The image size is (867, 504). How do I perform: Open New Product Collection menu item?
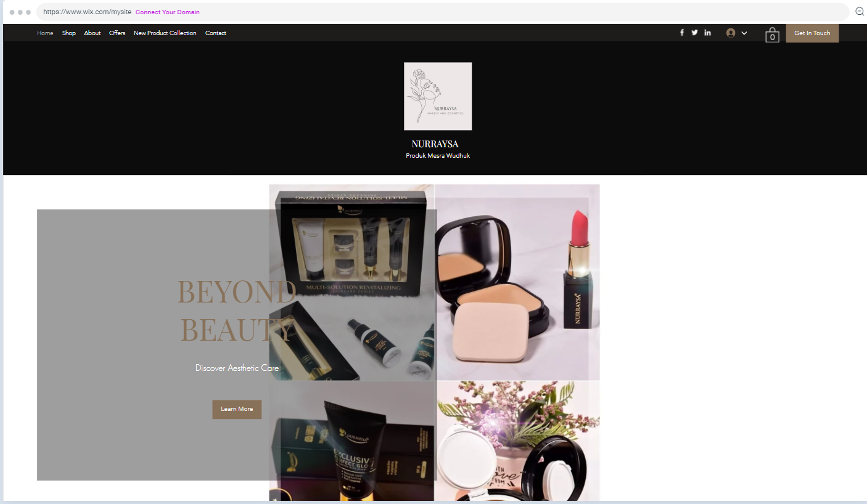click(x=165, y=33)
